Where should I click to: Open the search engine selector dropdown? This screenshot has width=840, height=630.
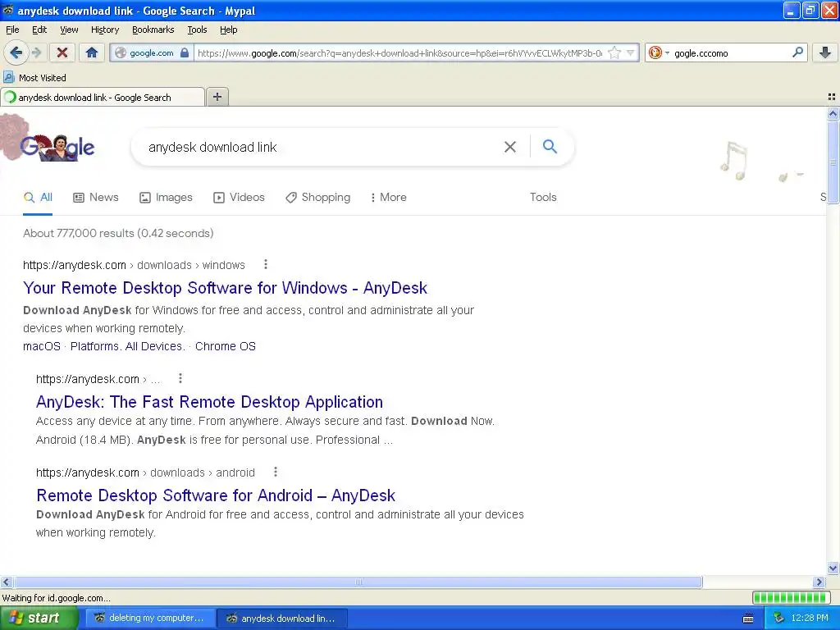click(659, 52)
